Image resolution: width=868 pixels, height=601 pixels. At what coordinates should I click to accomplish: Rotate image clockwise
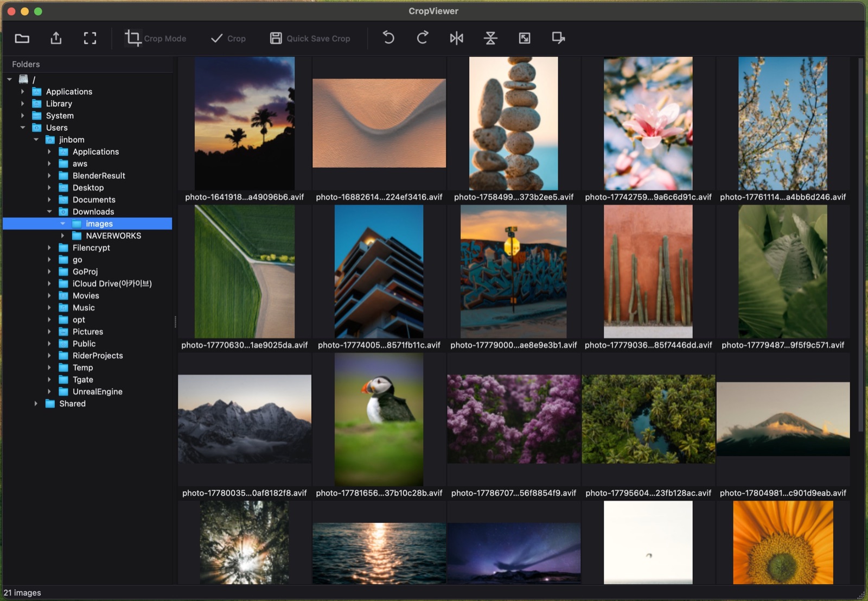[423, 38]
